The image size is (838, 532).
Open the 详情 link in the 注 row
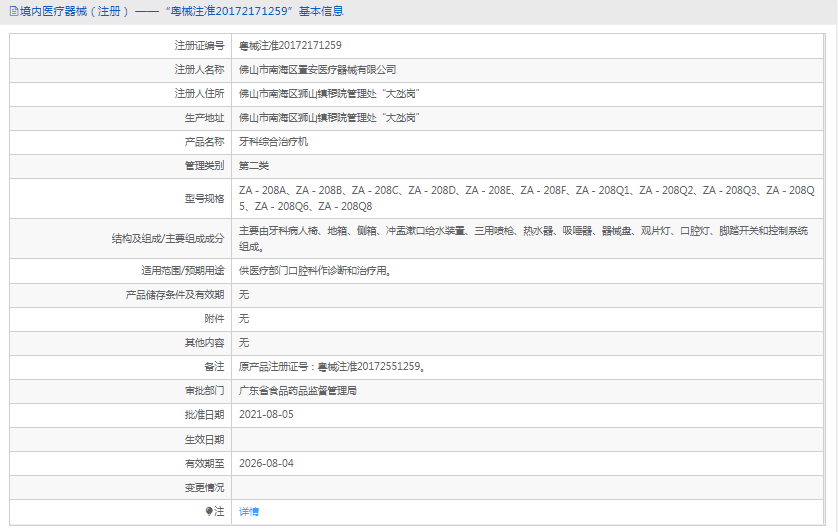[249, 512]
